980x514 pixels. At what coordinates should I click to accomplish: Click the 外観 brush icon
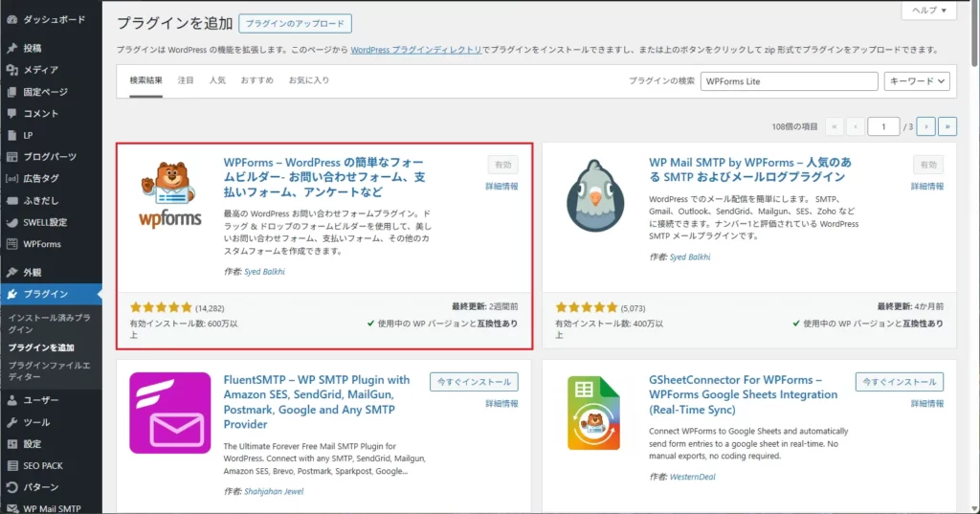(x=11, y=273)
